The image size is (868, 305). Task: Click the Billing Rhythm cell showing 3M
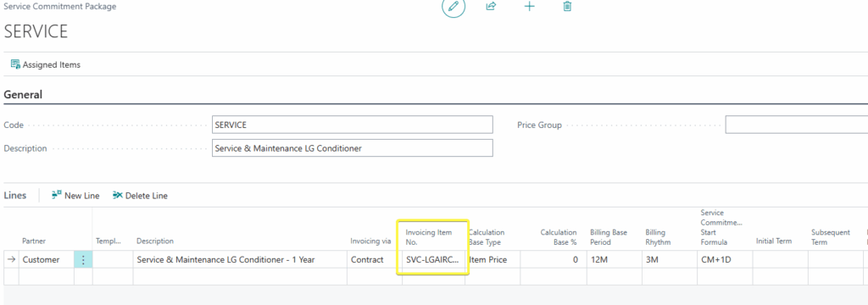coord(670,259)
